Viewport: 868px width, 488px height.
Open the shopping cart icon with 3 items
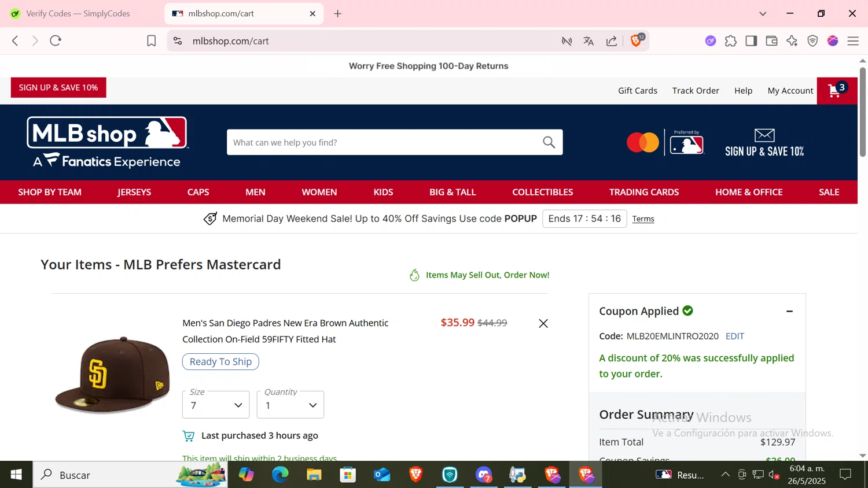pyautogui.click(x=837, y=90)
